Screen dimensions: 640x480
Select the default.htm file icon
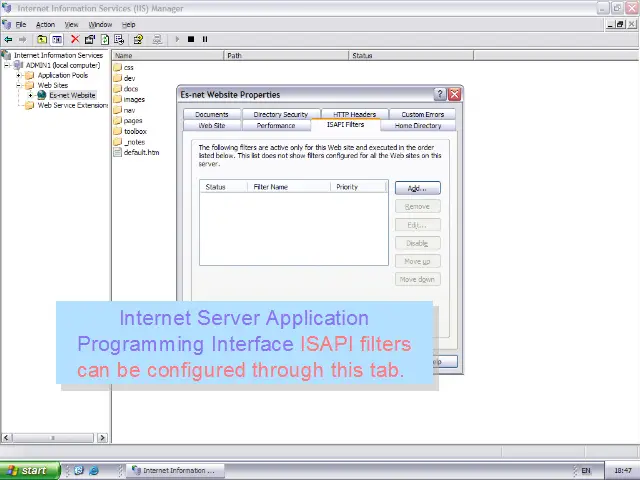[x=118, y=152]
